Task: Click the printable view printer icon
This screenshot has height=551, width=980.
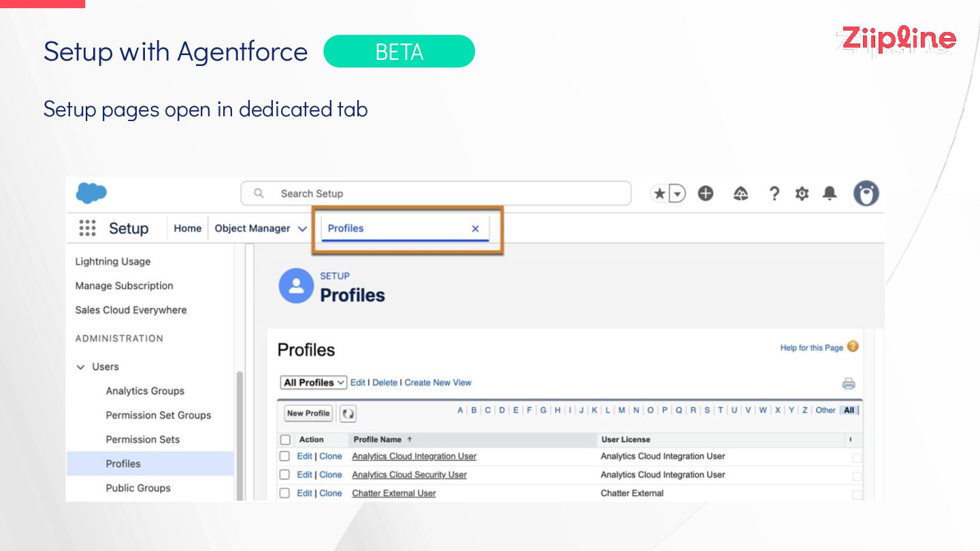Action: pos(849,384)
